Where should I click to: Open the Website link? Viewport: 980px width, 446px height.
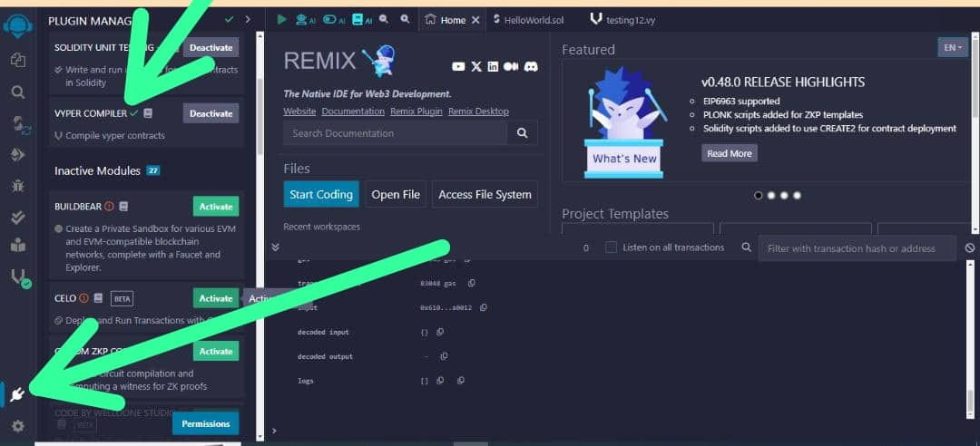point(299,111)
